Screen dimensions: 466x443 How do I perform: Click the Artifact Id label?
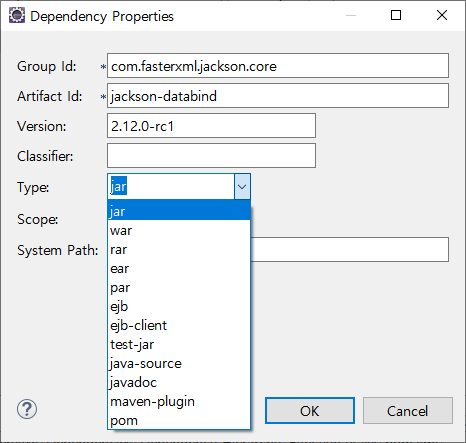coord(50,96)
